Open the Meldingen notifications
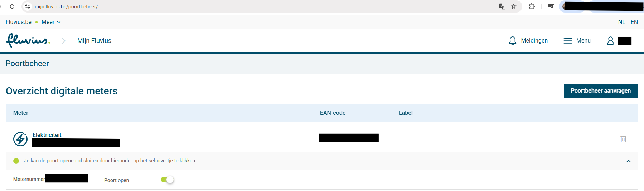644x191 pixels. tap(534, 41)
